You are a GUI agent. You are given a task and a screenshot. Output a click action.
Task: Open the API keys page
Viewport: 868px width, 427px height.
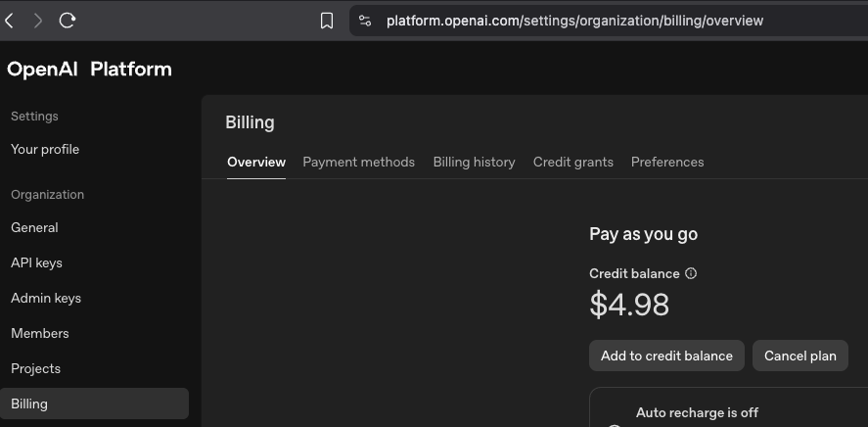pyautogui.click(x=36, y=263)
